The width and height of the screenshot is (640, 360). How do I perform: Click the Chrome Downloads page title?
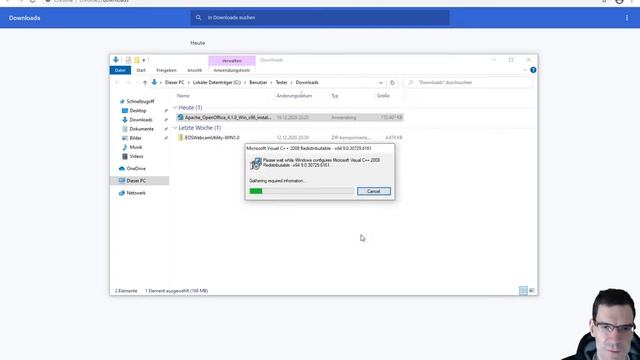(24, 18)
